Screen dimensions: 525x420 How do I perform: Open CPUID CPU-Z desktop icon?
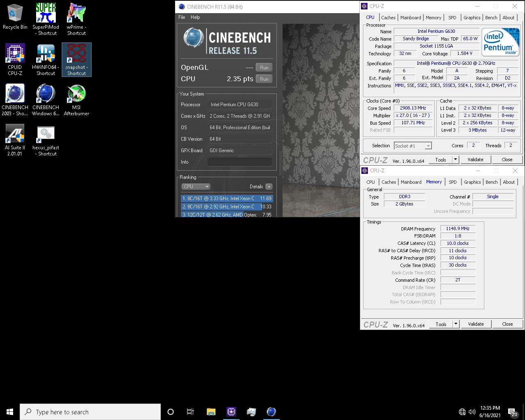click(x=15, y=59)
